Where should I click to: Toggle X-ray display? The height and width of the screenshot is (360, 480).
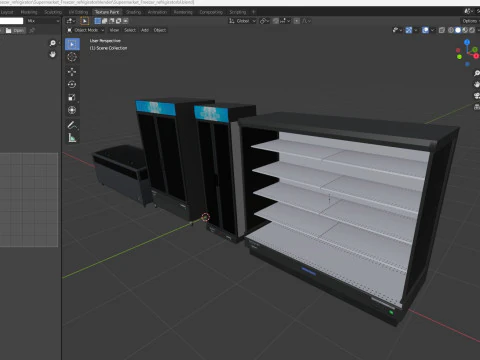[442, 30]
